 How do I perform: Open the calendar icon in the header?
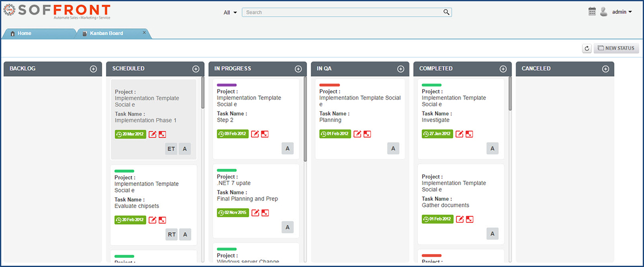click(x=592, y=11)
